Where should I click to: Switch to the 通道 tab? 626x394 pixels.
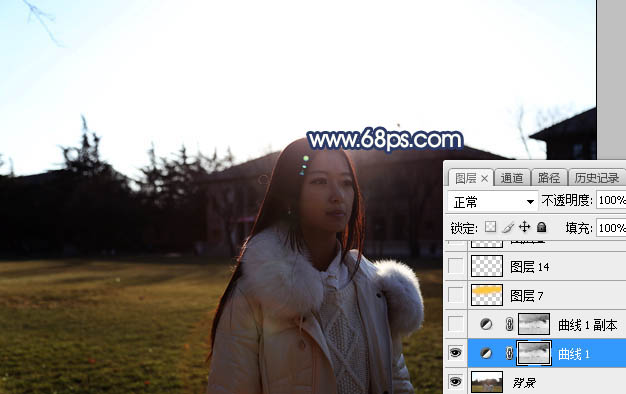coord(512,178)
